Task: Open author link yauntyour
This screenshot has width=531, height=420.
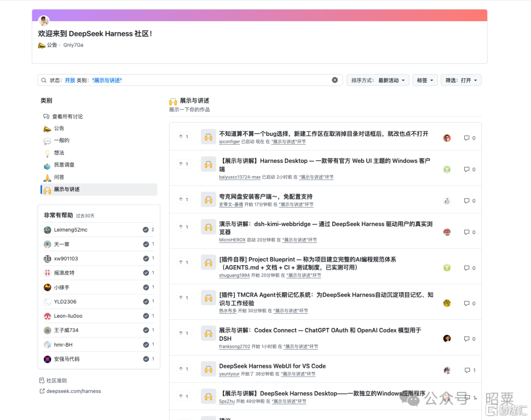Action: tap(229, 374)
